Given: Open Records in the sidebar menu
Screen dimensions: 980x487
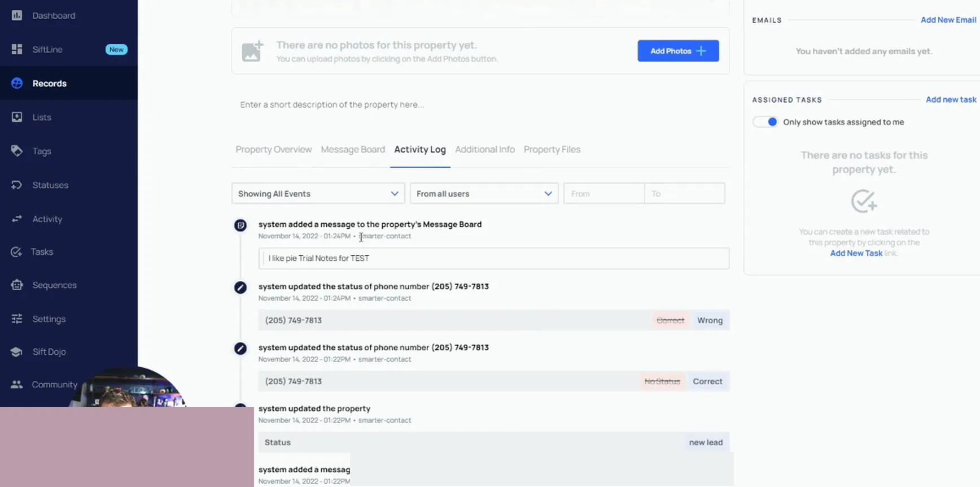Looking at the screenshot, I should pos(69,83).
